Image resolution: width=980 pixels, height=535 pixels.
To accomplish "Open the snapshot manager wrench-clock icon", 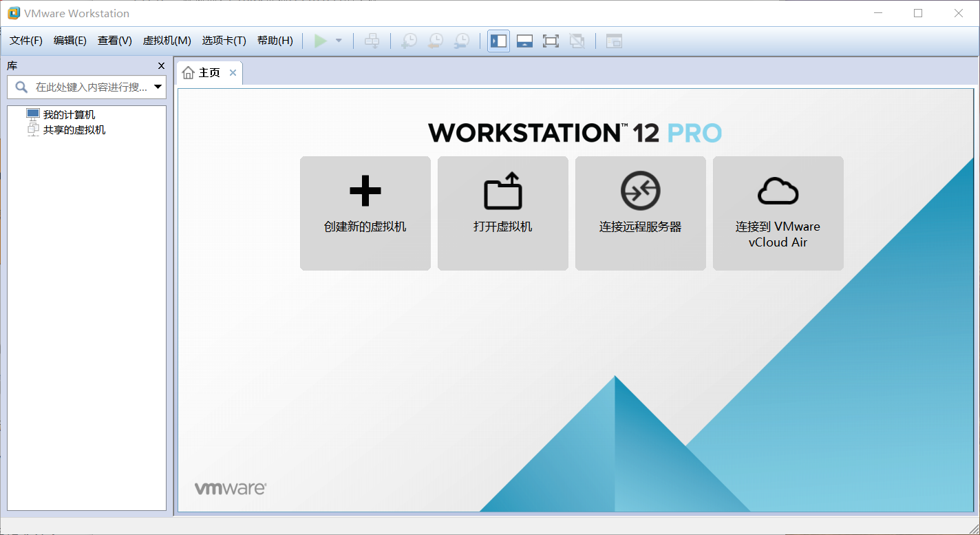I will pyautogui.click(x=462, y=41).
